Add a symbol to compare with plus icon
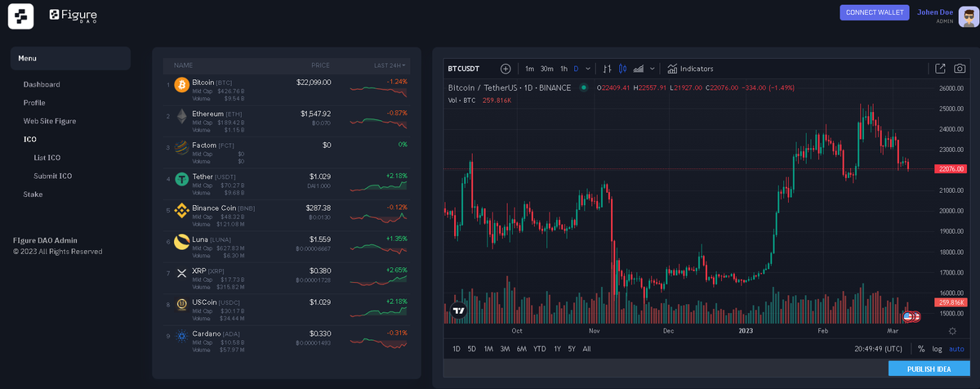The image size is (980, 389). 506,69
